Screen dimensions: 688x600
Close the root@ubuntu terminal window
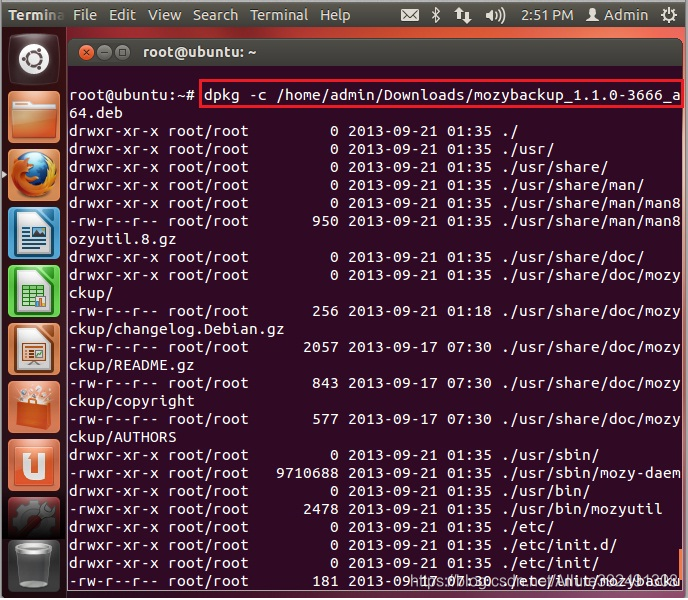click(x=86, y=53)
